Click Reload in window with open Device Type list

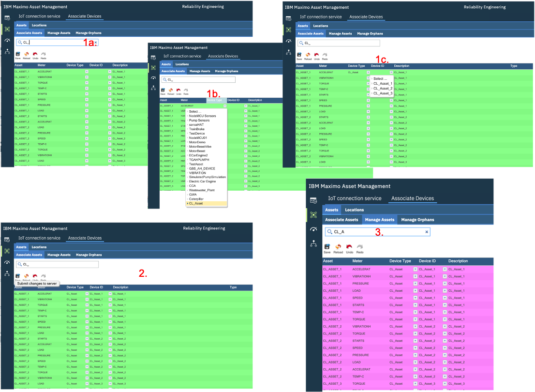[x=171, y=90]
